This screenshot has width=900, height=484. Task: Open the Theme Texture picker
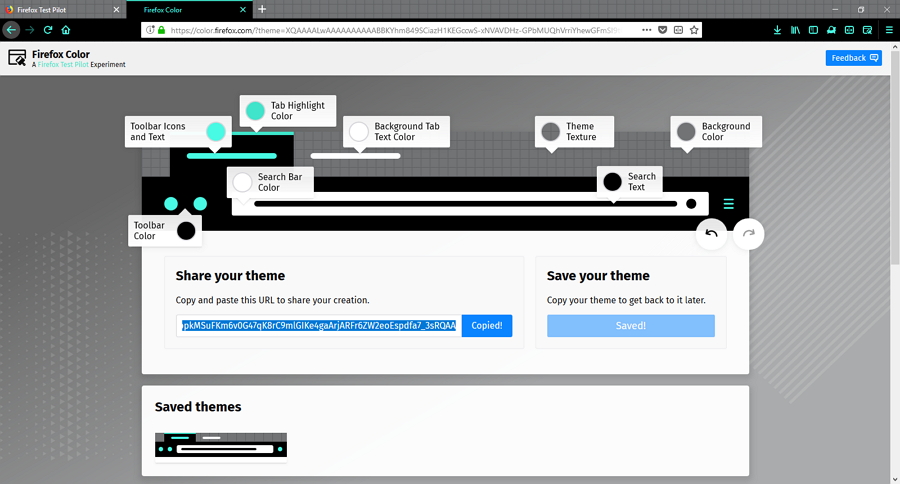550,131
